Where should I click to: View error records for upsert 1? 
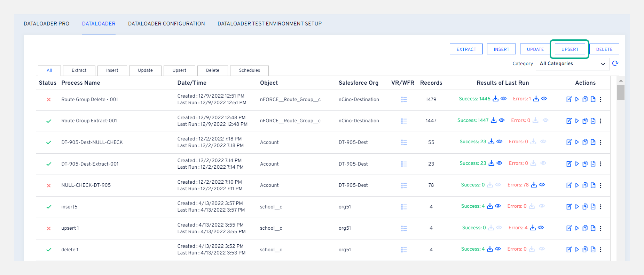click(541, 228)
